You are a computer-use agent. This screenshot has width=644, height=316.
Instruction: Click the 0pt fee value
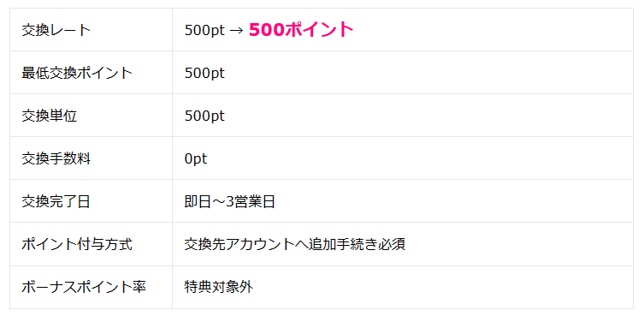click(x=196, y=158)
